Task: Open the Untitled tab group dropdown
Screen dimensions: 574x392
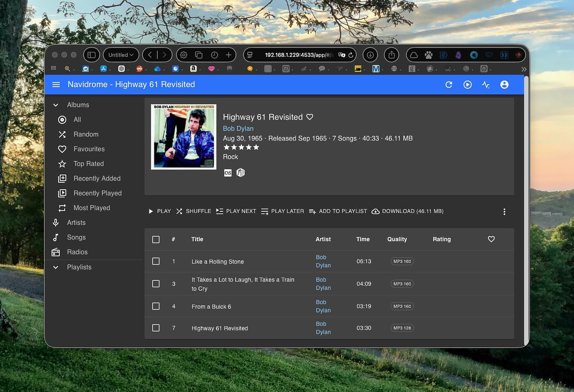Action: pyautogui.click(x=121, y=55)
